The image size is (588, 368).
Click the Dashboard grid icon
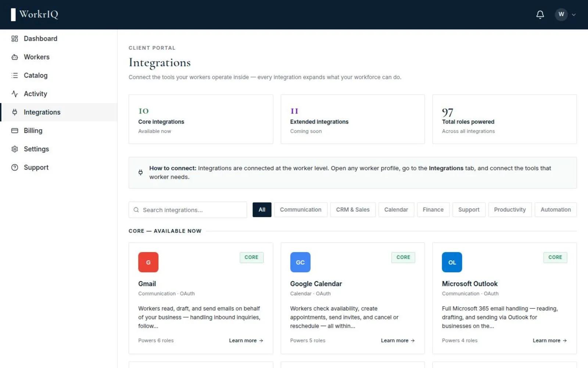click(15, 39)
